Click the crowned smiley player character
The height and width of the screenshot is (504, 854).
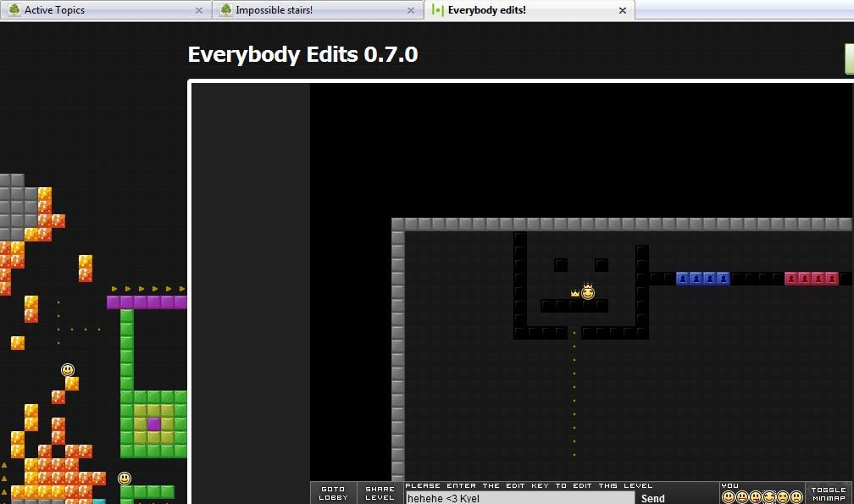[588, 292]
